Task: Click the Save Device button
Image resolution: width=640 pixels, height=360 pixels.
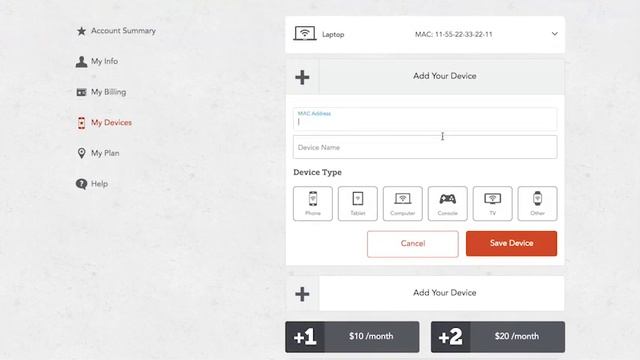Action: [x=511, y=244]
